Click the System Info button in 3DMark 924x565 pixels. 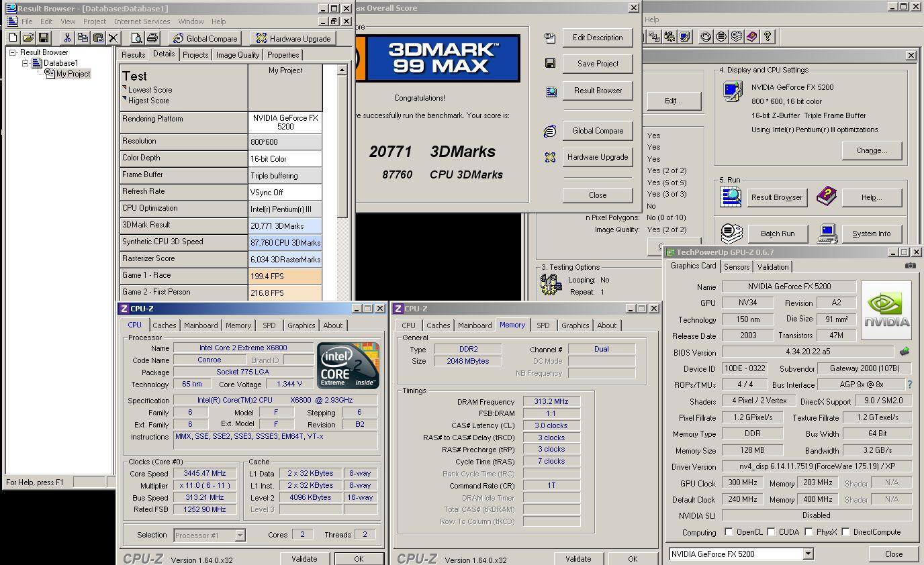(872, 234)
